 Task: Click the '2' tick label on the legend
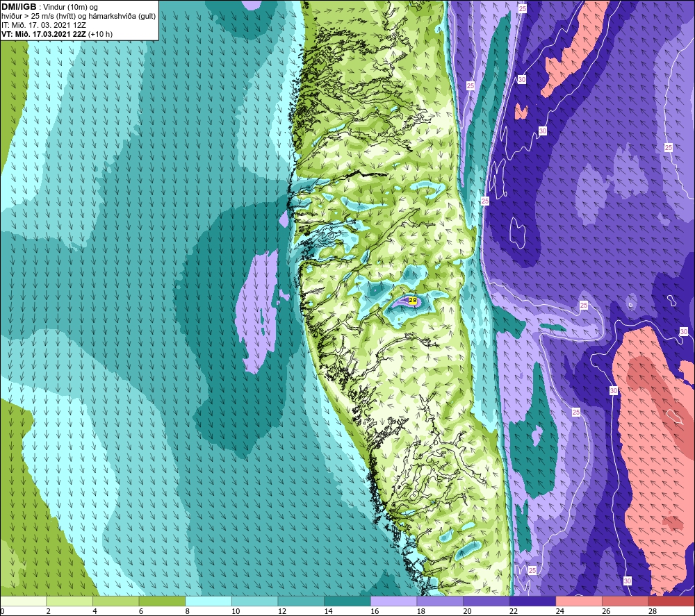point(49,611)
